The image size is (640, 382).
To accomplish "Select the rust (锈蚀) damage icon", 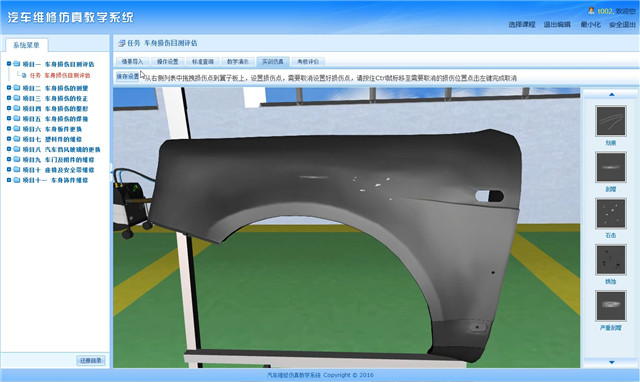I will pos(611,259).
